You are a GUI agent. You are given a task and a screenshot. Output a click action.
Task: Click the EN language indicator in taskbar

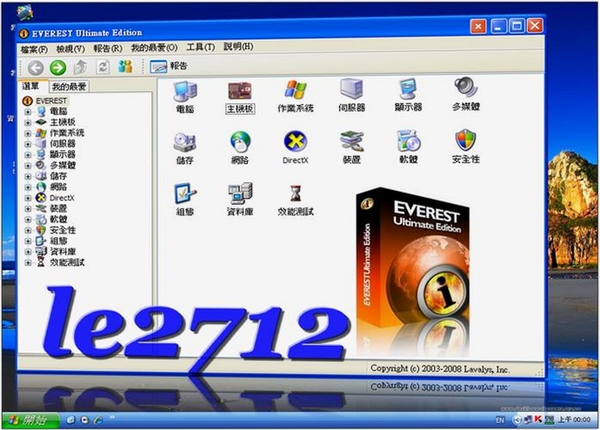pyautogui.click(x=500, y=420)
